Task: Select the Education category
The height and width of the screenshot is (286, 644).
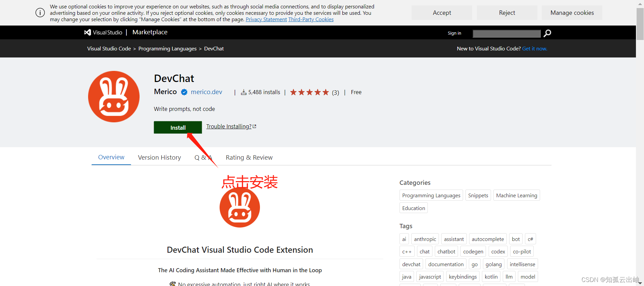Action: coord(414,208)
